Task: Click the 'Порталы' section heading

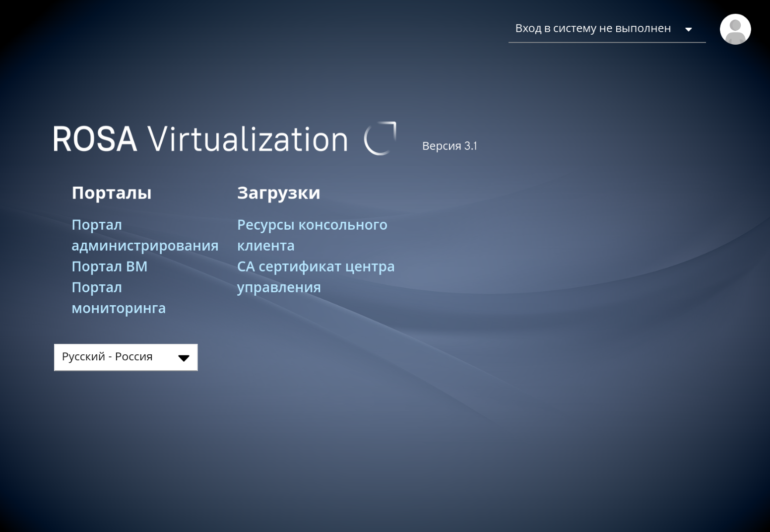Action: (111, 193)
